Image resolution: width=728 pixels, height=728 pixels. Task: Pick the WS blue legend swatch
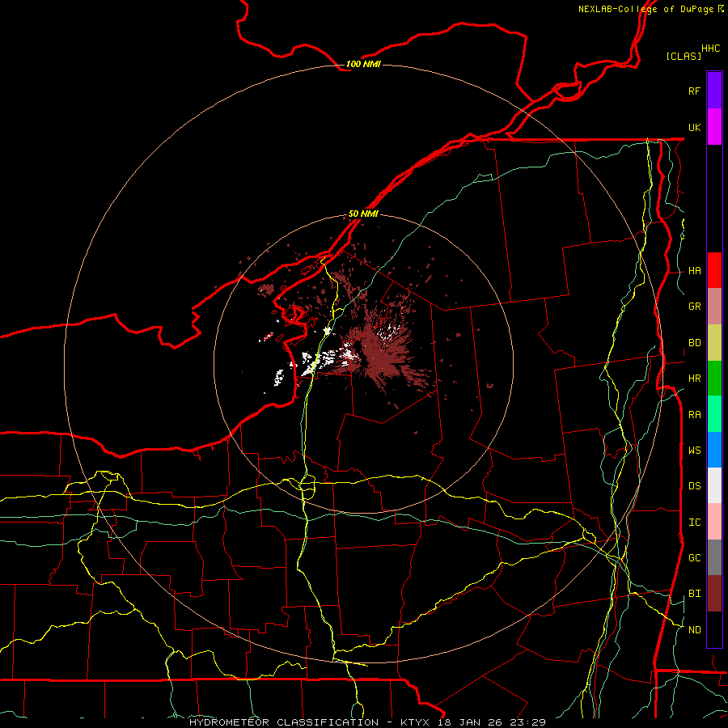(714, 450)
